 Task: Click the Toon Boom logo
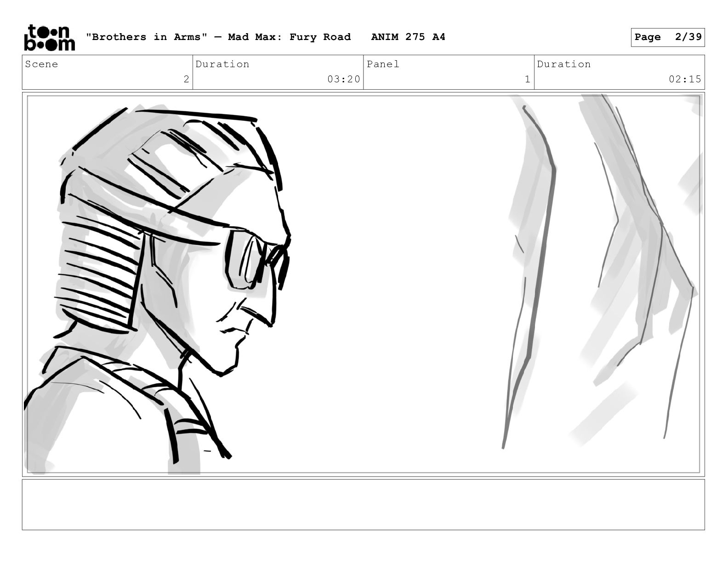(x=49, y=38)
